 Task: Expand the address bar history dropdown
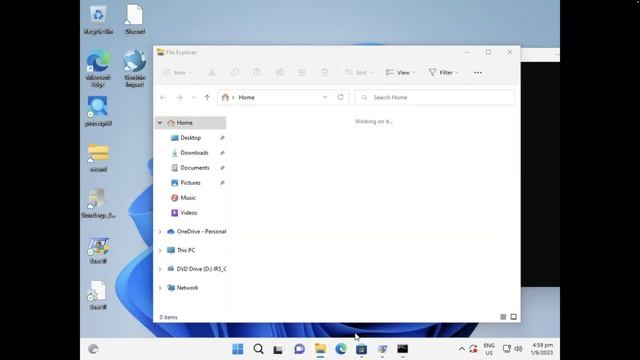325,98
